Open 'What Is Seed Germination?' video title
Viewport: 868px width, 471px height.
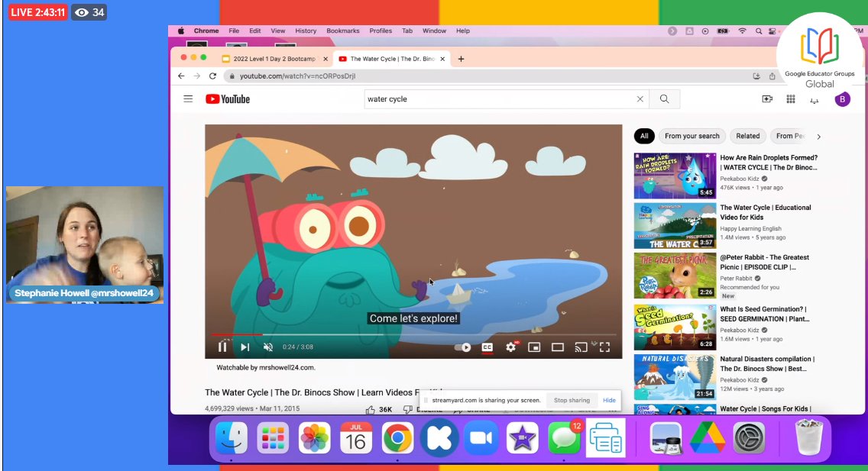pyautogui.click(x=765, y=314)
